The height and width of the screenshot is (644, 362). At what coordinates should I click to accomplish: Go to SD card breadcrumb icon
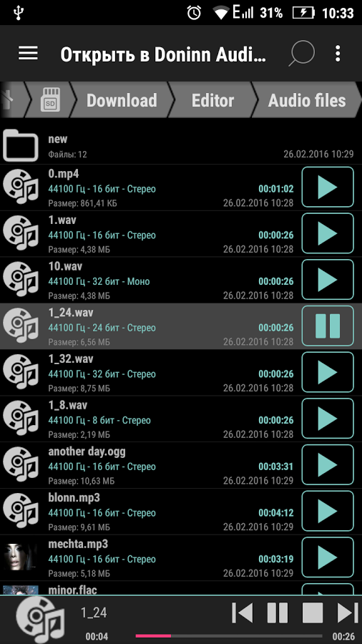[50, 100]
